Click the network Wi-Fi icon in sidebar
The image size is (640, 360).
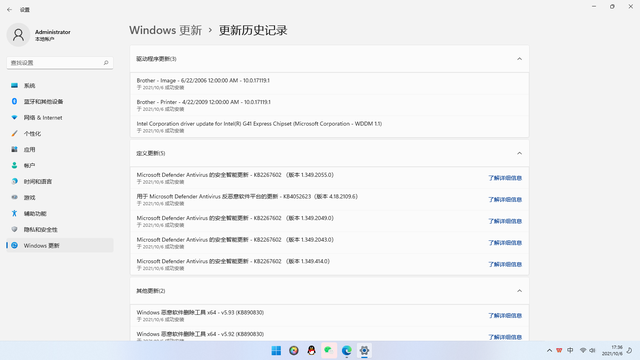click(x=14, y=118)
